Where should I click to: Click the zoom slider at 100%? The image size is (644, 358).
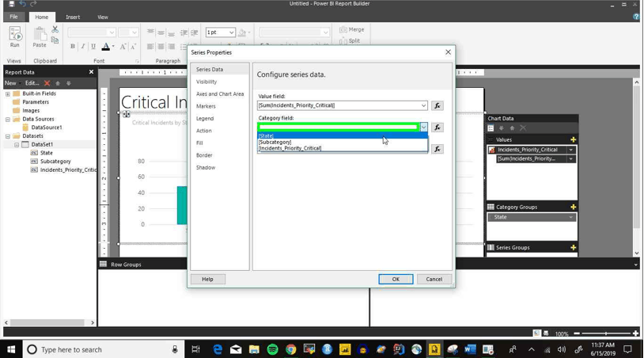[x=606, y=333]
